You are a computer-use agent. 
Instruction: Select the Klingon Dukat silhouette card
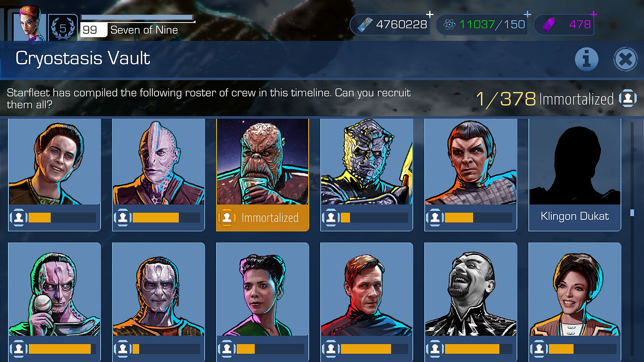click(x=575, y=175)
